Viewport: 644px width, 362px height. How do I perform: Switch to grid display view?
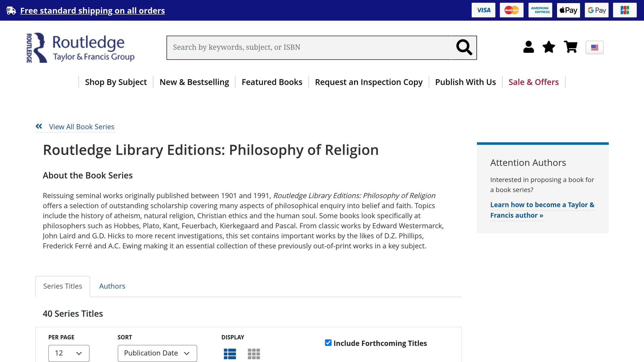[x=254, y=354]
